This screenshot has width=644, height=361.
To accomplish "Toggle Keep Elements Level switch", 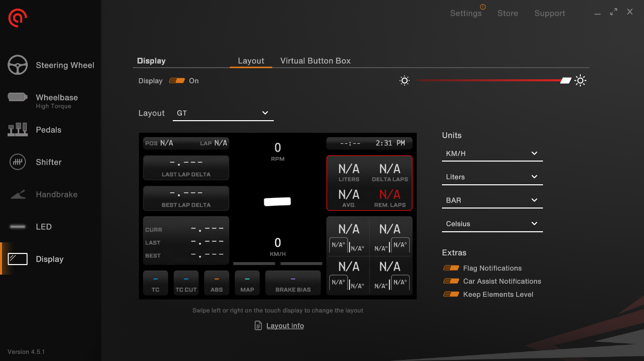I will click(451, 294).
